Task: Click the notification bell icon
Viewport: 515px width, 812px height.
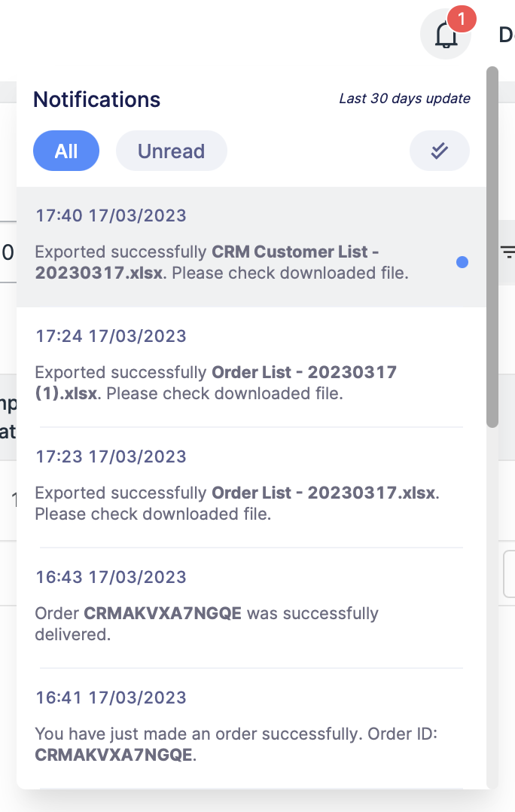Action: (446, 35)
